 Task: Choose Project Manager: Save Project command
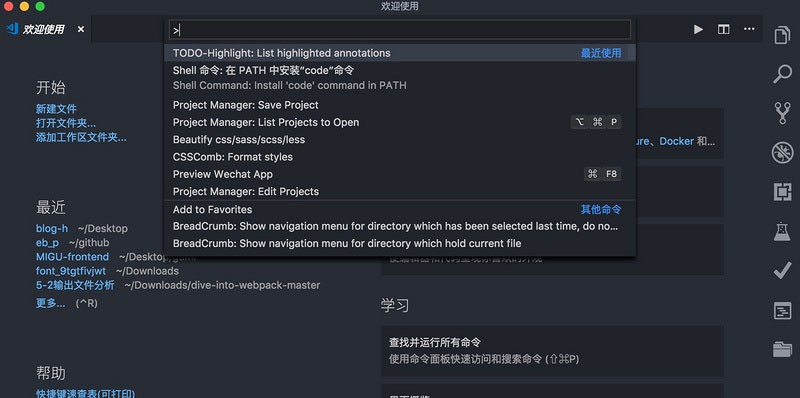tap(400, 105)
